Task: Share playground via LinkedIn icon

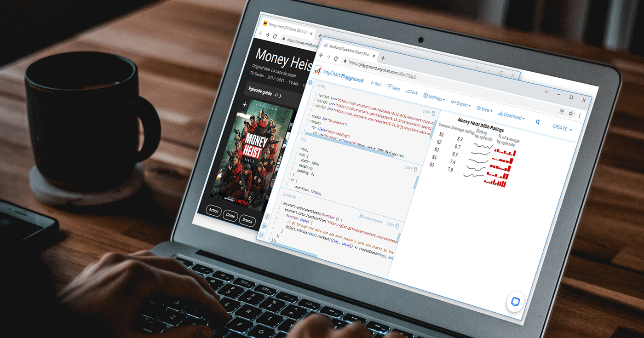Action: pyautogui.click(x=261, y=235)
